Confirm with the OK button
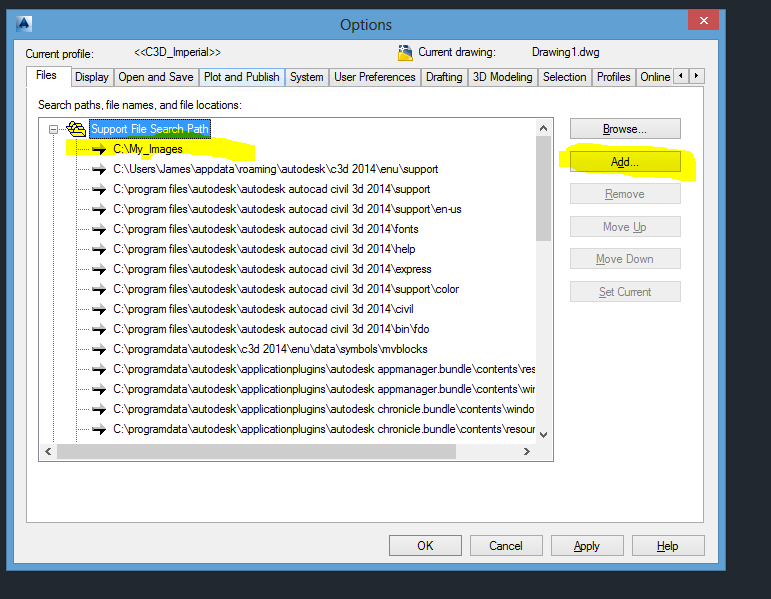This screenshot has height=599, width=771. 425,546
